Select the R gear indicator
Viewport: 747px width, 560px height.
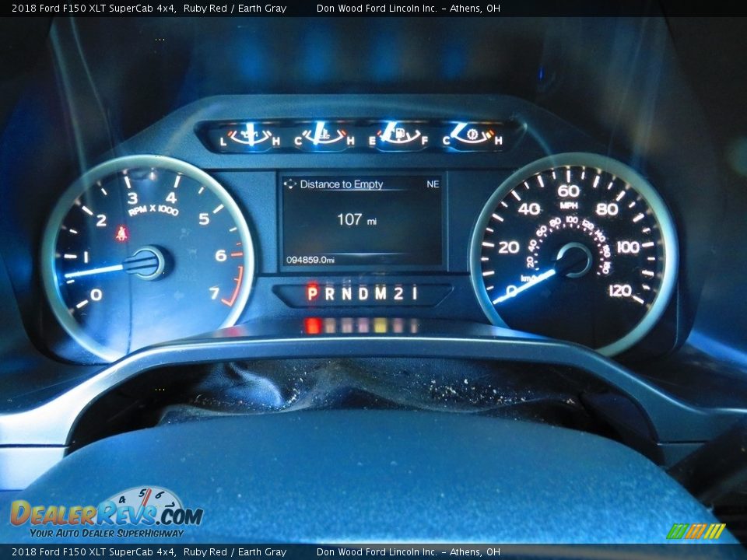[329, 293]
